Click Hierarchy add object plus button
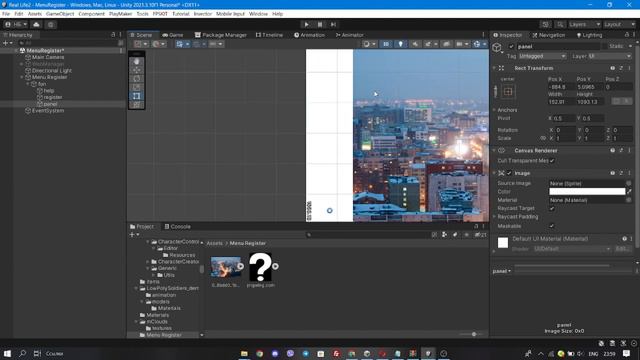 [6, 43]
